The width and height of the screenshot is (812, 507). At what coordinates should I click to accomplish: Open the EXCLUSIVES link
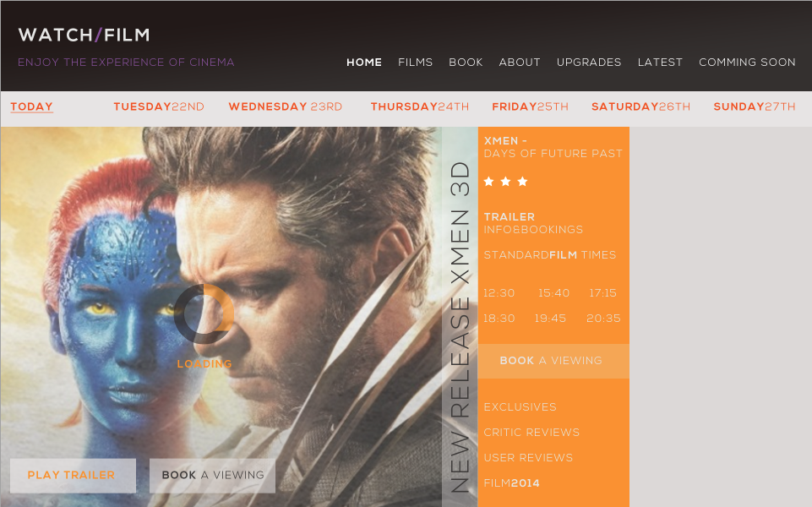tap(520, 407)
